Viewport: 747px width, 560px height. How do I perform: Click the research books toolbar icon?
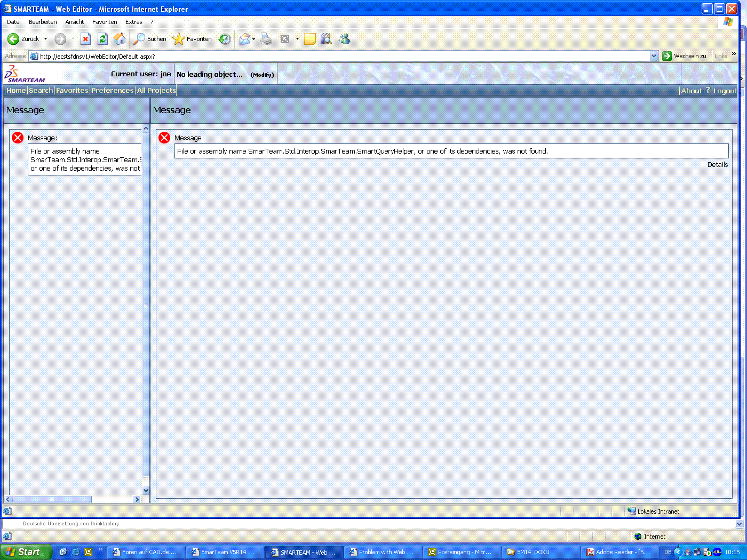coord(326,39)
